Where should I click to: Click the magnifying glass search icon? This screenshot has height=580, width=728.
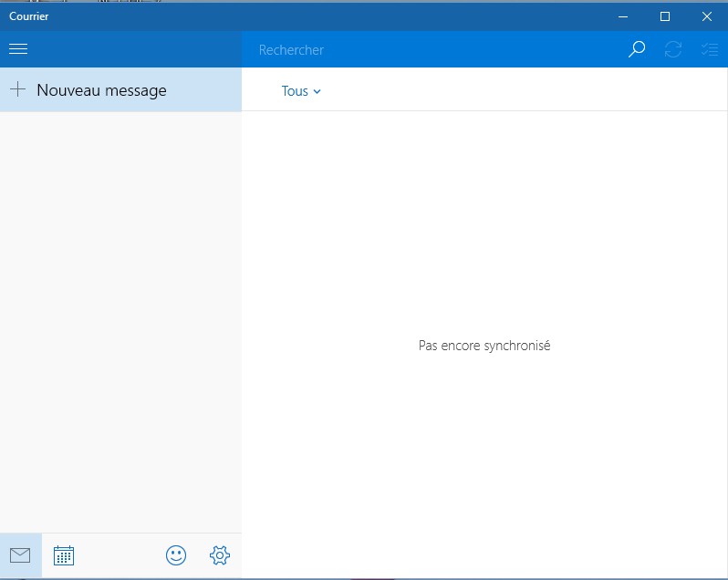(637, 50)
